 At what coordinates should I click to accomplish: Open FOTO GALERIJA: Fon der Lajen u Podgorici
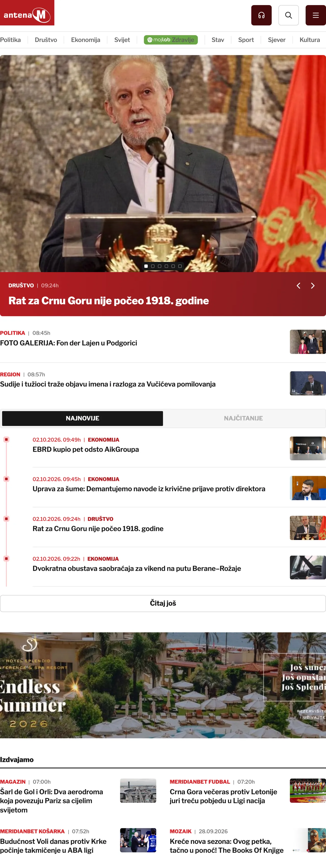(x=69, y=343)
